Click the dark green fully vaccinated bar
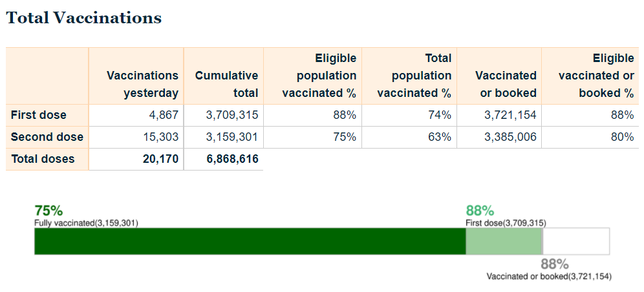The height and width of the screenshot is (292, 644). pos(250,241)
